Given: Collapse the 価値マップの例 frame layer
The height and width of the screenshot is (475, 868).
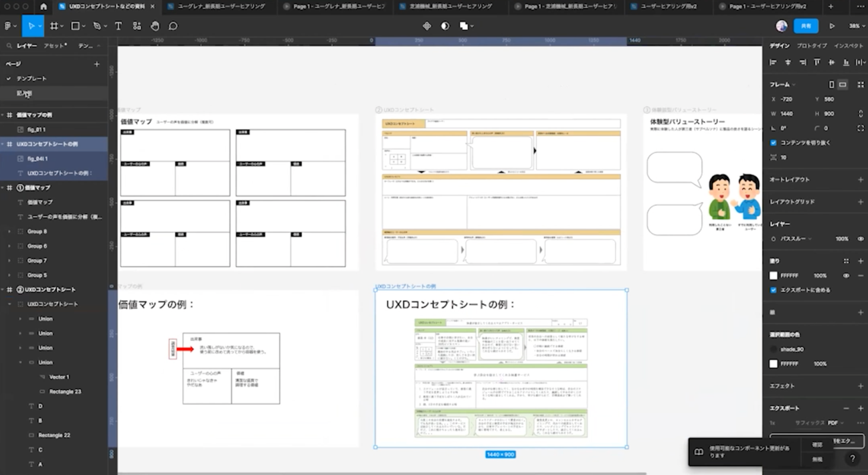Looking at the screenshot, I should click(x=3, y=115).
